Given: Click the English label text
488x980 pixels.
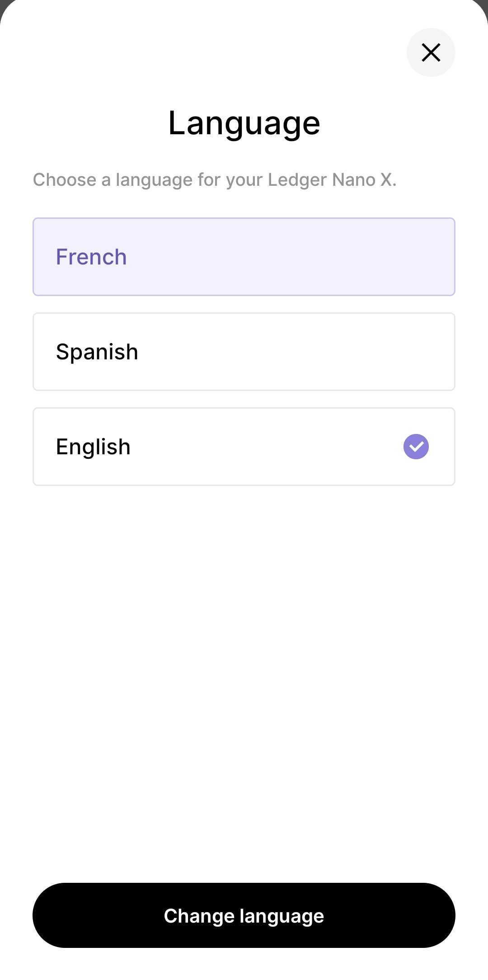Looking at the screenshot, I should [93, 447].
